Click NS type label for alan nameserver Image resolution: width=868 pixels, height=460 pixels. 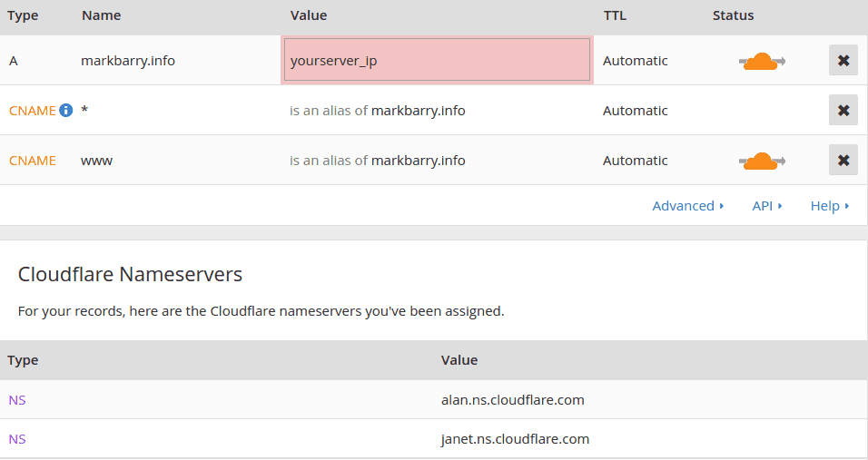point(17,400)
